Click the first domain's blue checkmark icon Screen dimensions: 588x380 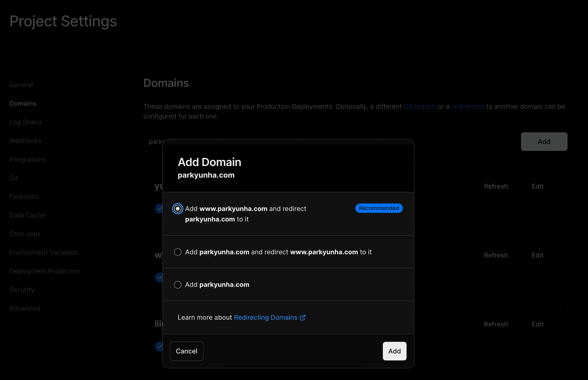159,208
